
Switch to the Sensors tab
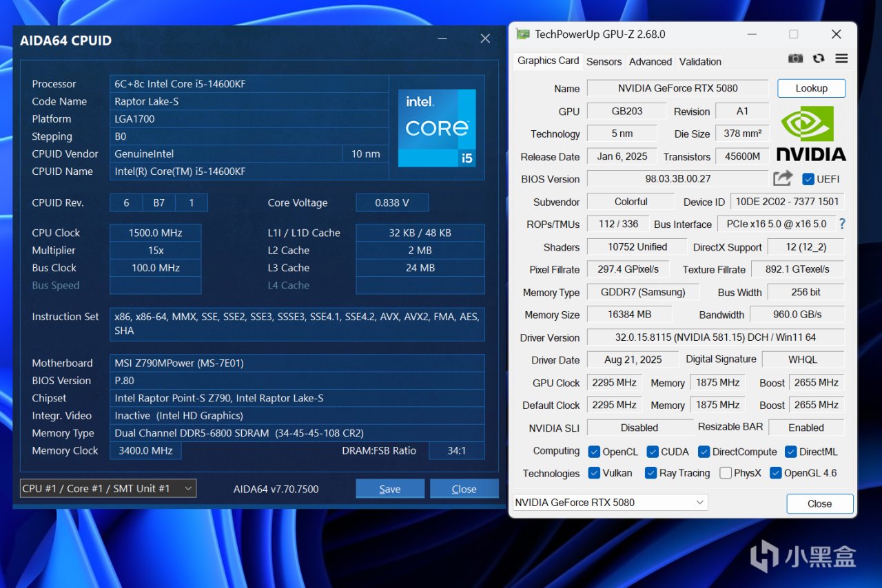point(604,61)
